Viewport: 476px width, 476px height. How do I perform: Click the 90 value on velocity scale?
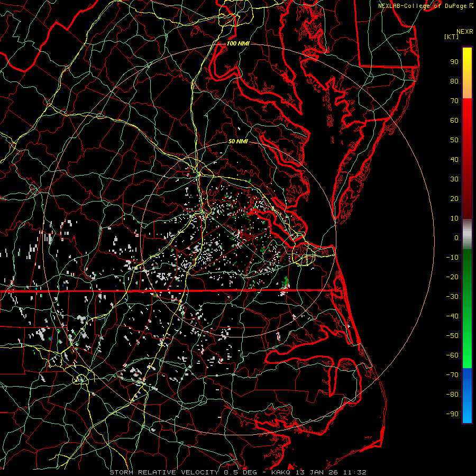point(454,62)
